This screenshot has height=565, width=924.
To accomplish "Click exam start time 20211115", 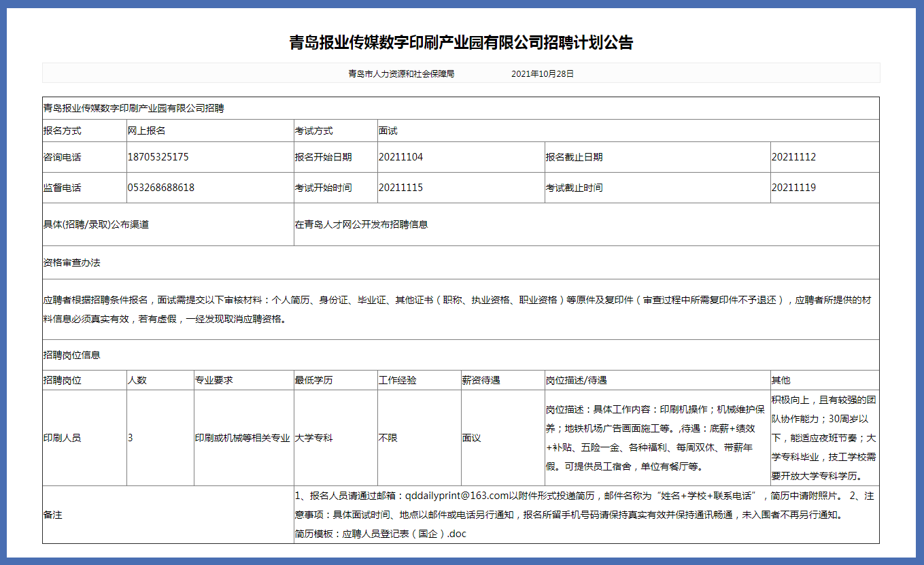I will coord(400,188).
